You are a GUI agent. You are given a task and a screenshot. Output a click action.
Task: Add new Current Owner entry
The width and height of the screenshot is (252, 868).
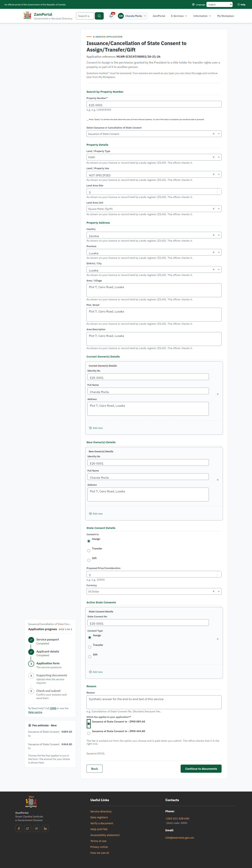coord(96,428)
